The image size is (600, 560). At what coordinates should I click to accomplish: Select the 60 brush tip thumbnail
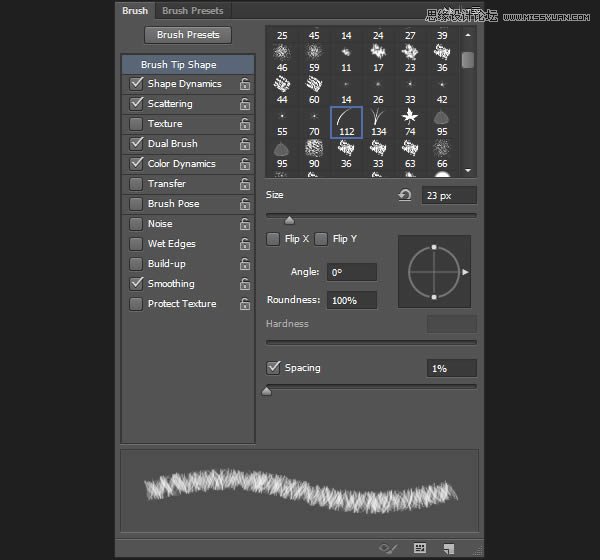pyautogui.click(x=314, y=90)
